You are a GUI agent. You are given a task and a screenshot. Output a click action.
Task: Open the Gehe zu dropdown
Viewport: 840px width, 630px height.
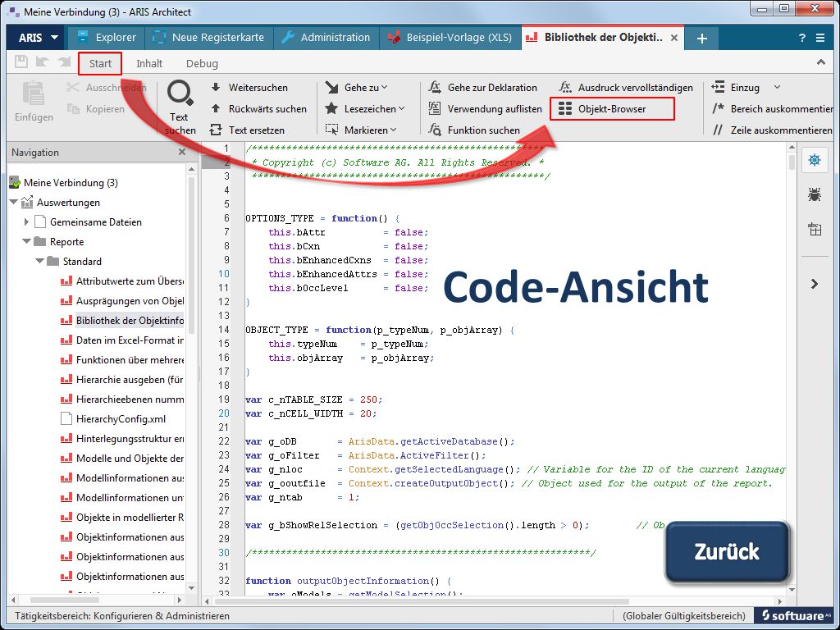357,87
